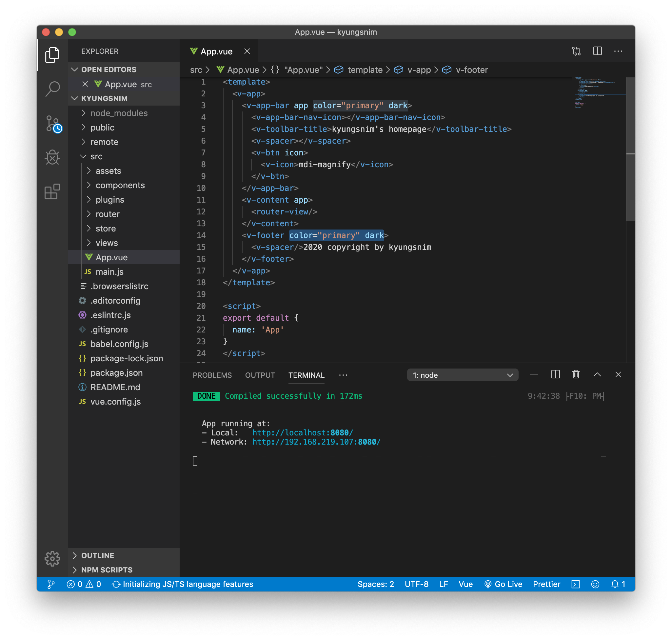Screen dimensions: 672x640
Task: Open the '1: node' terminal dropdown
Action: click(462, 375)
